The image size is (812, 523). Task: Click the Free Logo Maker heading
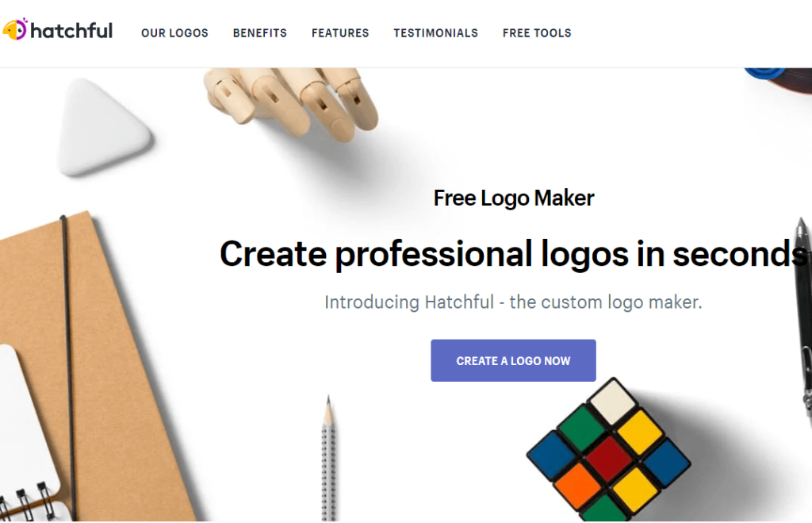tap(514, 198)
